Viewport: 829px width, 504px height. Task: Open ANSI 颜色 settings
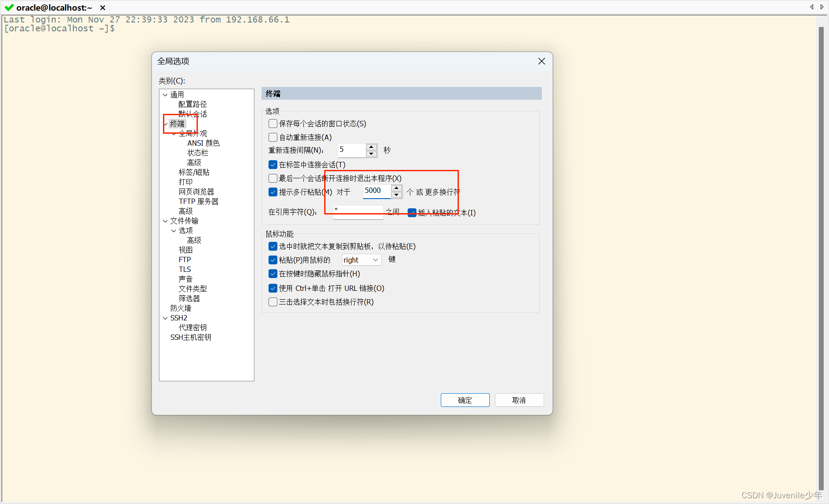click(203, 143)
